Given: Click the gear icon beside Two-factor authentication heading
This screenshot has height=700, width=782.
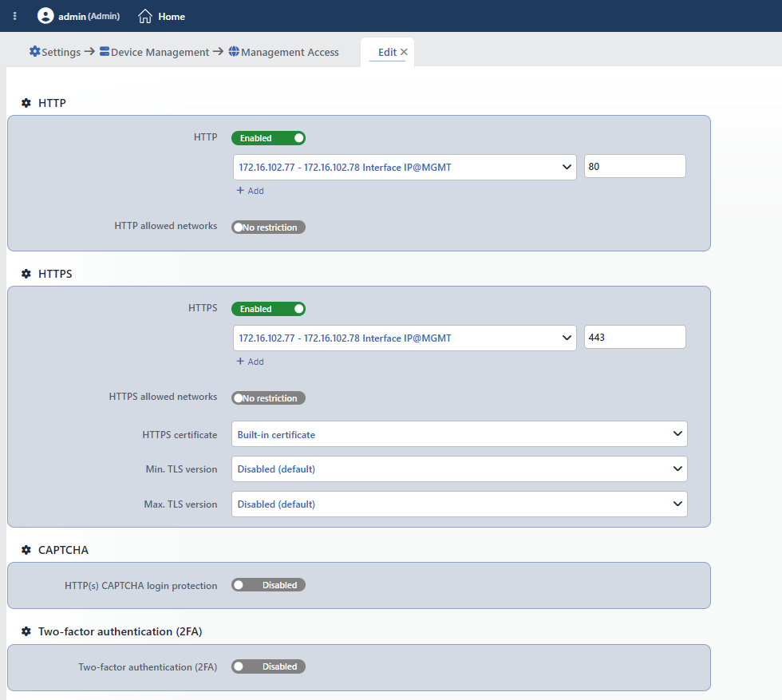Looking at the screenshot, I should [26, 631].
